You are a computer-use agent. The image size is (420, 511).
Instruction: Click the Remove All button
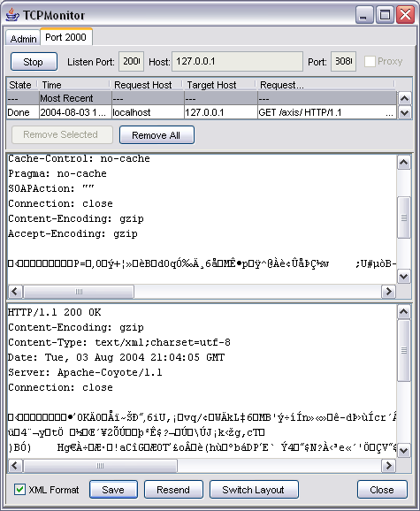pyautogui.click(x=157, y=135)
